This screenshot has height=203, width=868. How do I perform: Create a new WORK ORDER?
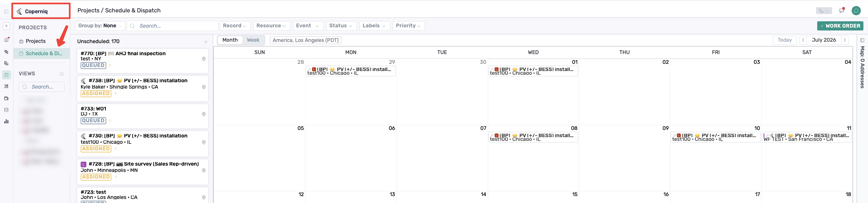click(840, 26)
